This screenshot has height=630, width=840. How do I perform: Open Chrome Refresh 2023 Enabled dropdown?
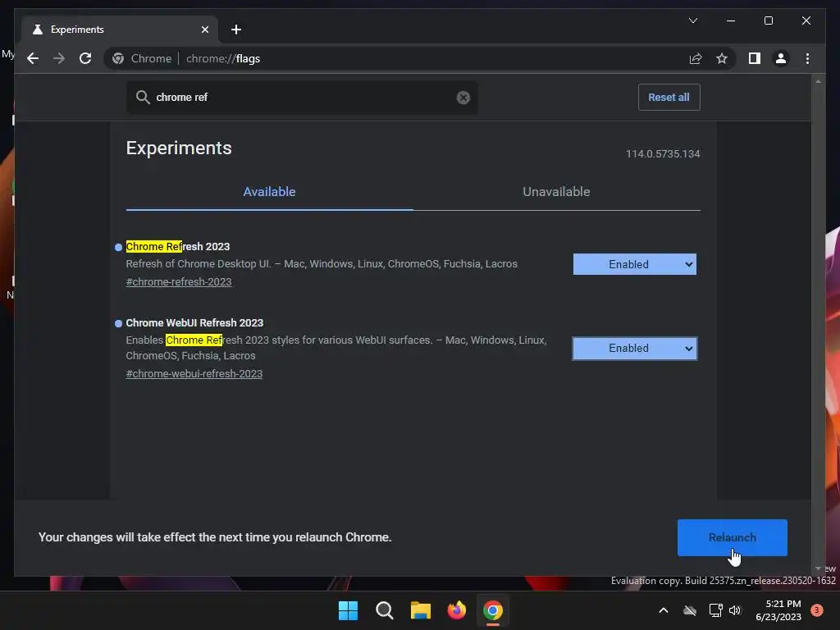click(x=634, y=264)
